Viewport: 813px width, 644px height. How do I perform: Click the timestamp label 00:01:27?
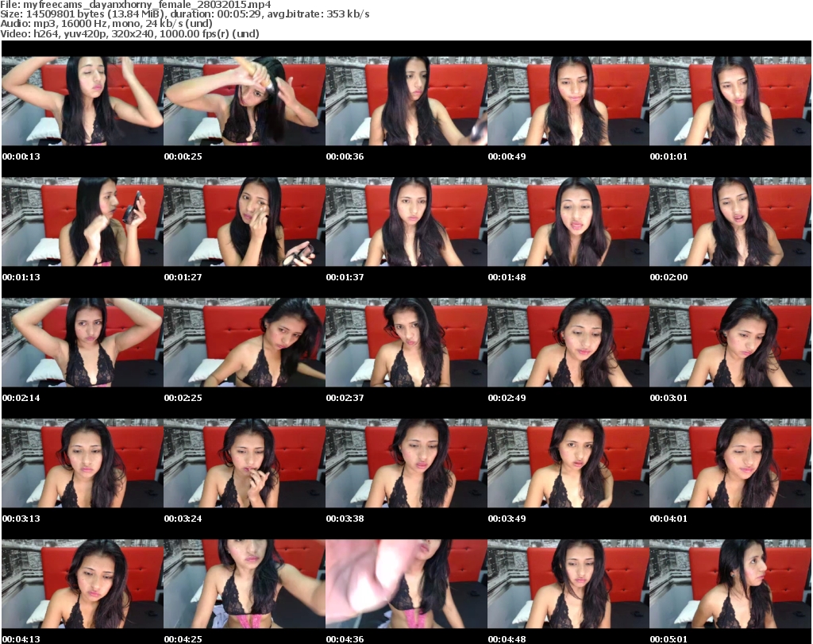(x=183, y=277)
